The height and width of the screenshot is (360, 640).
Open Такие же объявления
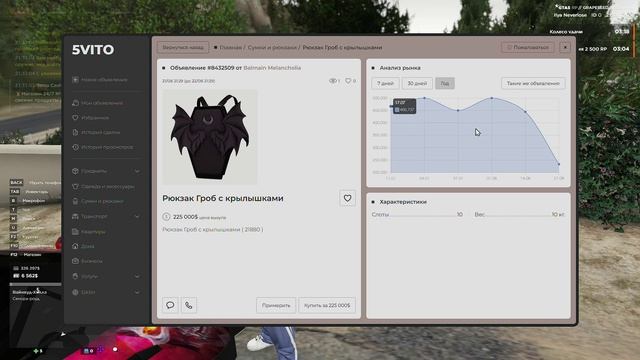click(533, 83)
